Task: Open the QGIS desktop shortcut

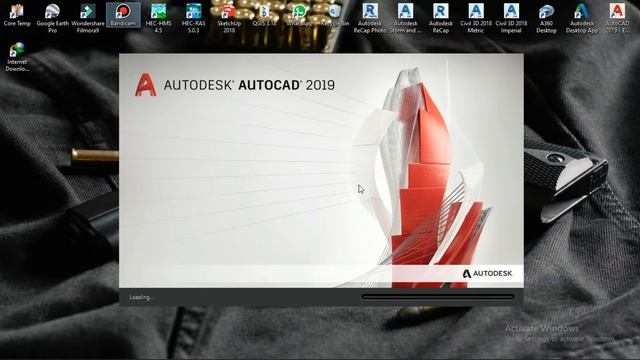Action: click(x=264, y=15)
